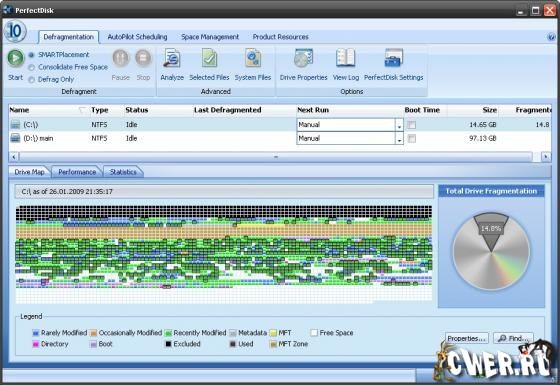Click the MFT Zone legend swatch
This screenshot has width=560, height=385.
click(x=273, y=344)
